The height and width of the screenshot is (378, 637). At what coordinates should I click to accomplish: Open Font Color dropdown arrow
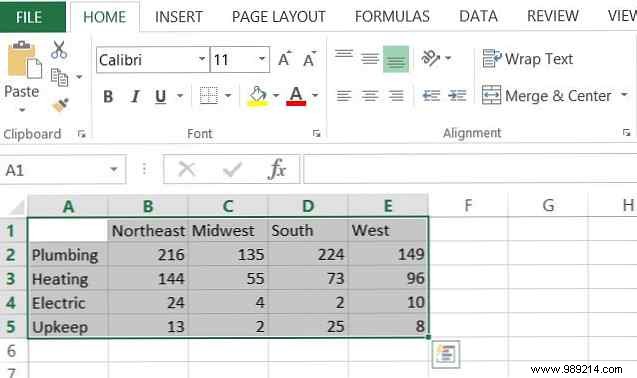click(315, 96)
